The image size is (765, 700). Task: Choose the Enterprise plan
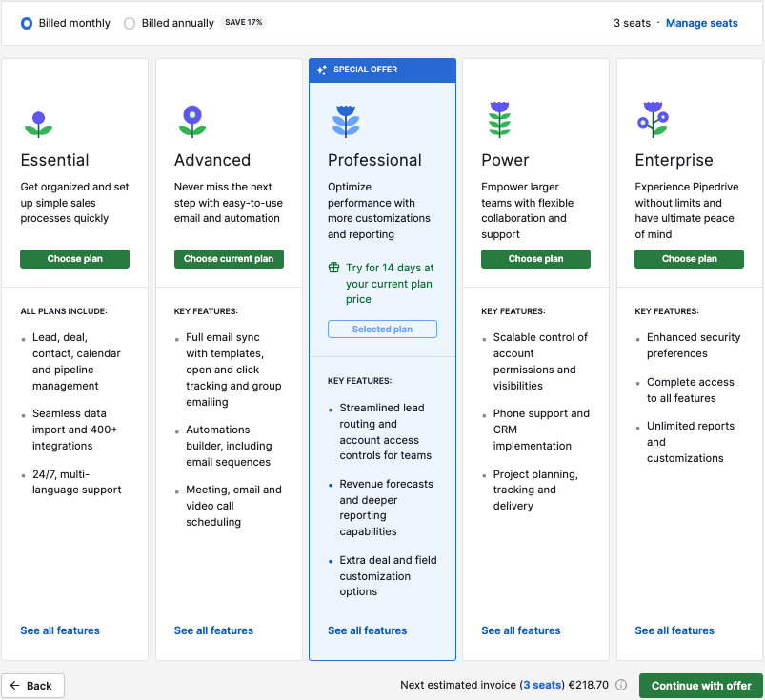(690, 258)
